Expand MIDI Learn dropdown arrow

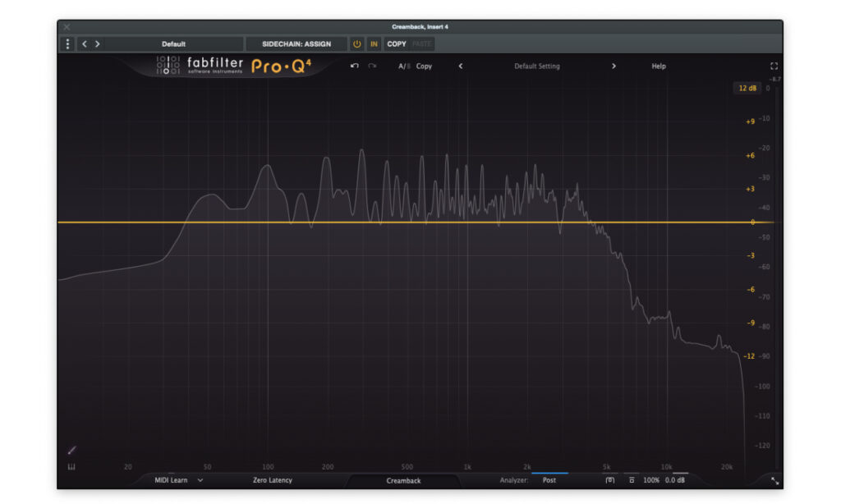(200, 480)
